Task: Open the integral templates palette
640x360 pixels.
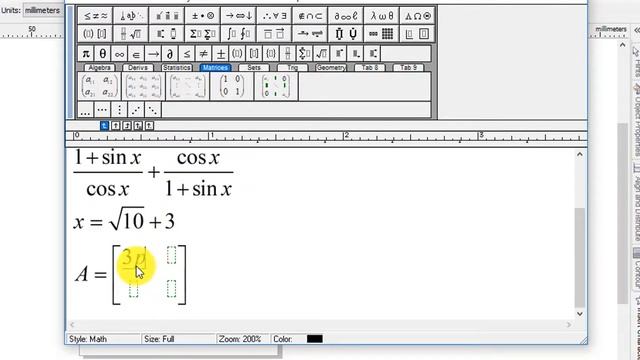Action: coord(238,33)
